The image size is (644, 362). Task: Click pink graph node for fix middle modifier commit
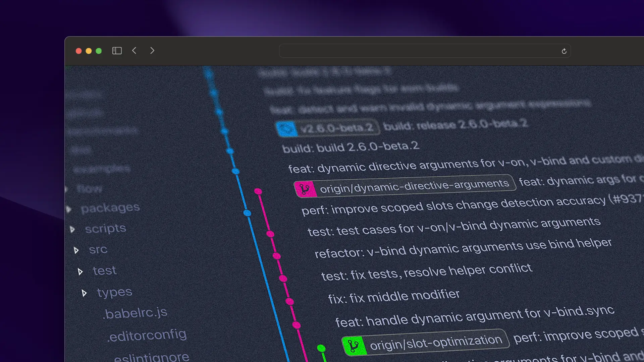coord(289,302)
